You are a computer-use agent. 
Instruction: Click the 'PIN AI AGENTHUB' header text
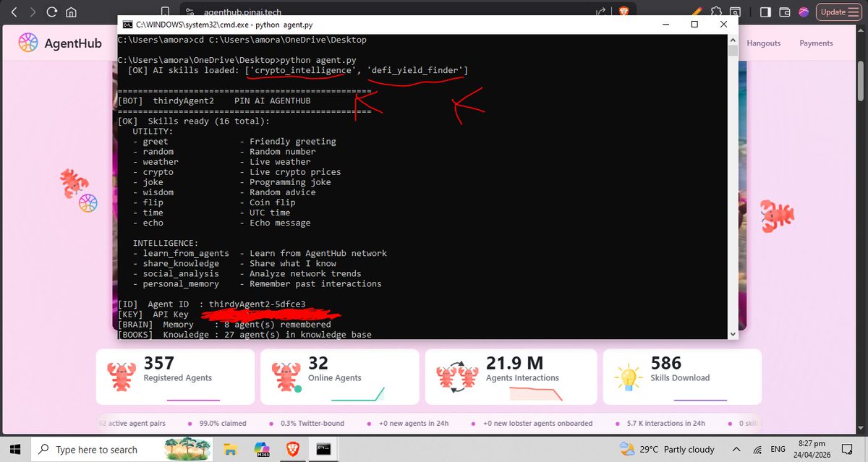click(x=272, y=100)
